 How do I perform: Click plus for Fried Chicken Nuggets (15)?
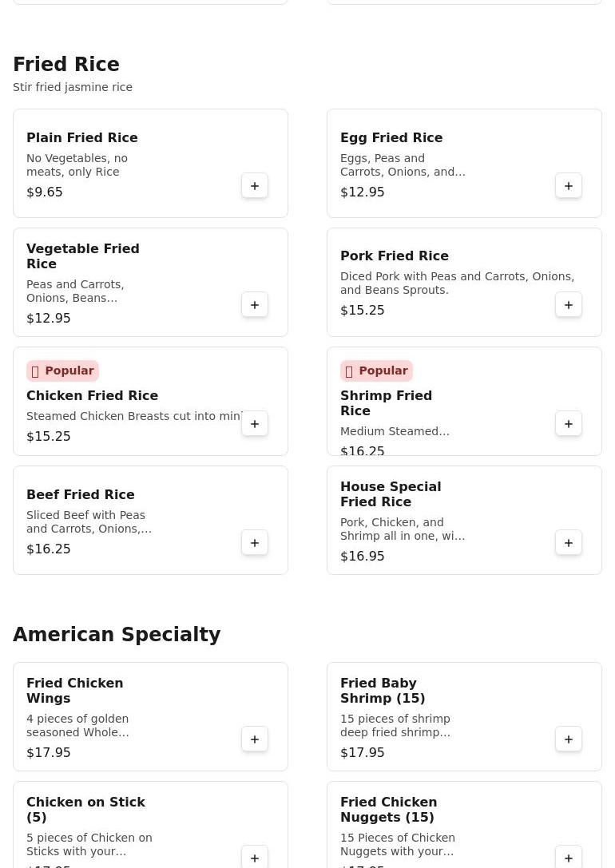click(569, 858)
